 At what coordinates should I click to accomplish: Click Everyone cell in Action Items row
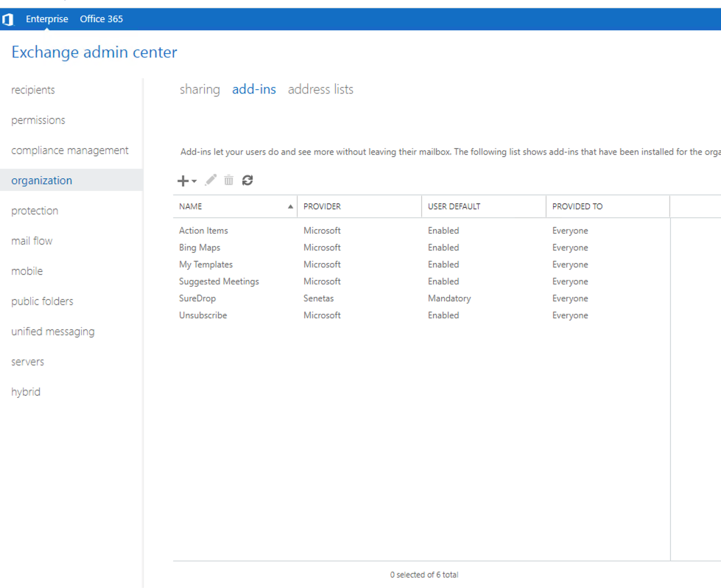[570, 231]
